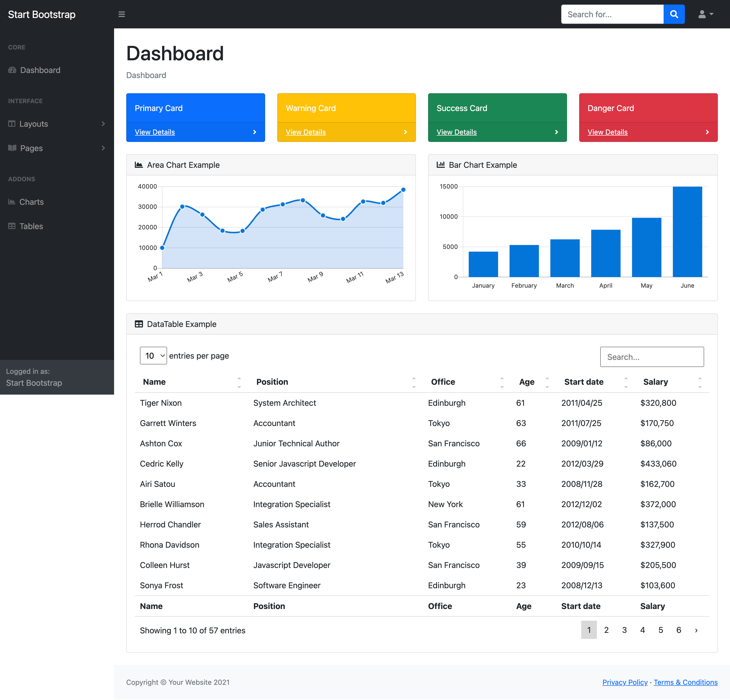
Task: Go to the next table page arrow
Action: click(696, 630)
